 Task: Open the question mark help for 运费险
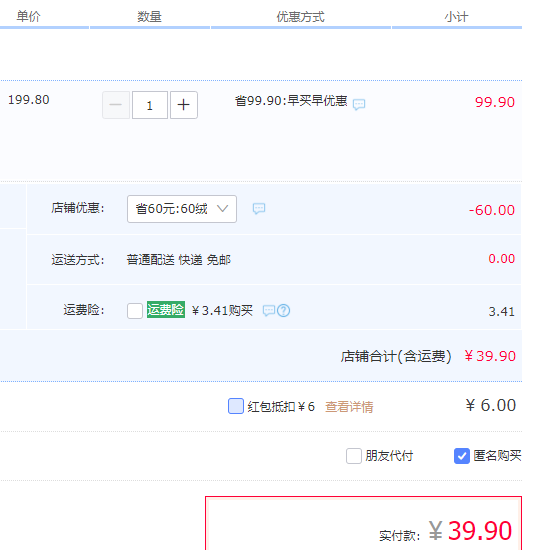(284, 311)
